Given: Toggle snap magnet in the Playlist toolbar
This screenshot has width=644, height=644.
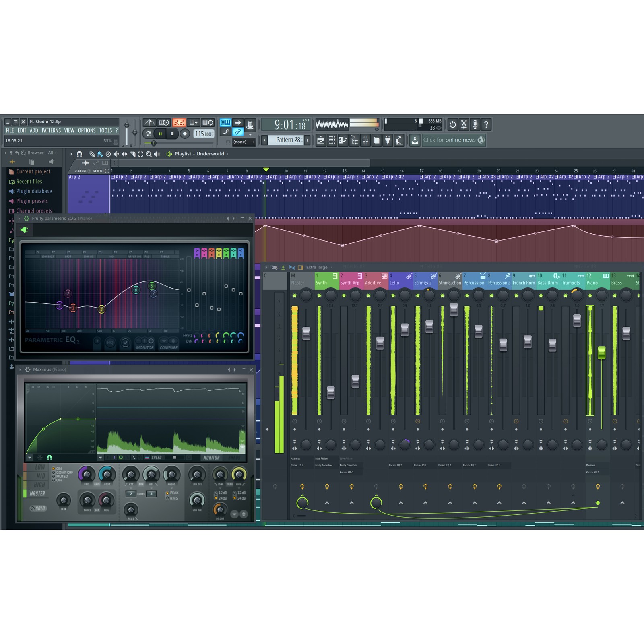Looking at the screenshot, I should [x=80, y=154].
